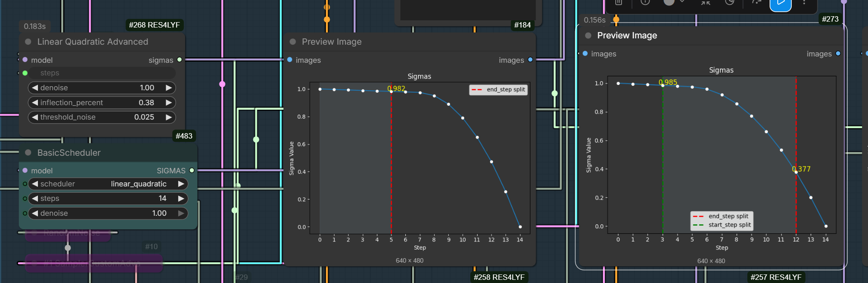This screenshot has width=868, height=283.
Task: Click the steps widget input port on BasicScheduler
Action: 25,198
